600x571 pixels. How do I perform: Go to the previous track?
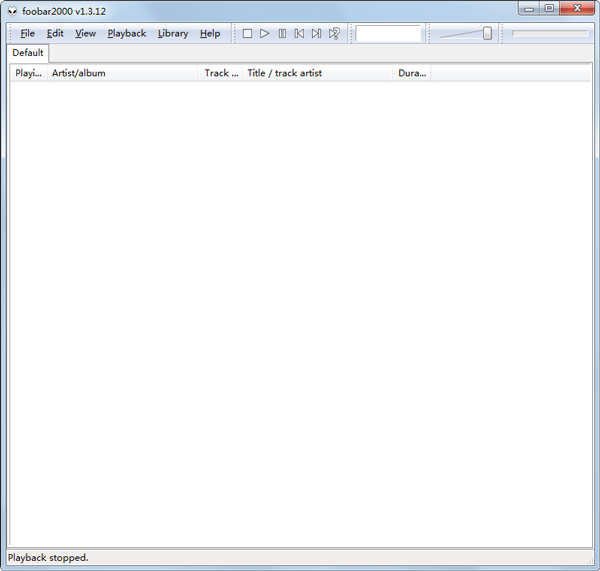click(299, 34)
